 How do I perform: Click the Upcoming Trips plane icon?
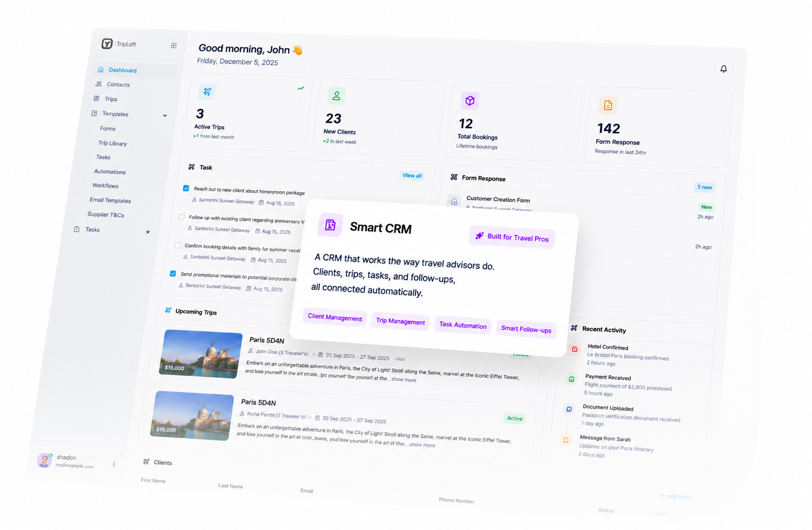coord(168,310)
